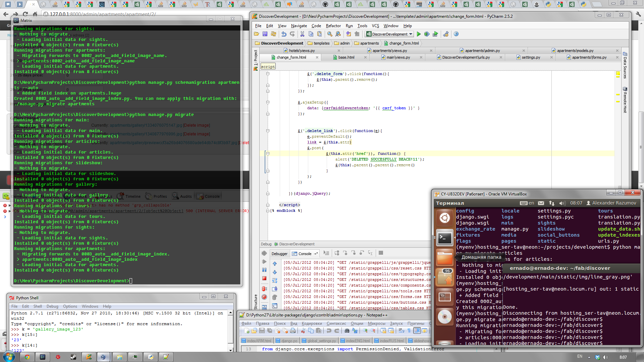Collapse the .delete_form click function fold
The height and width of the screenshot is (362, 644).
pos(268,74)
